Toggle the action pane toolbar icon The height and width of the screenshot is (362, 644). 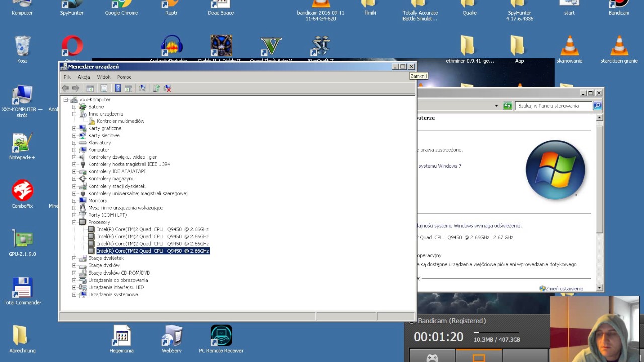(128, 88)
